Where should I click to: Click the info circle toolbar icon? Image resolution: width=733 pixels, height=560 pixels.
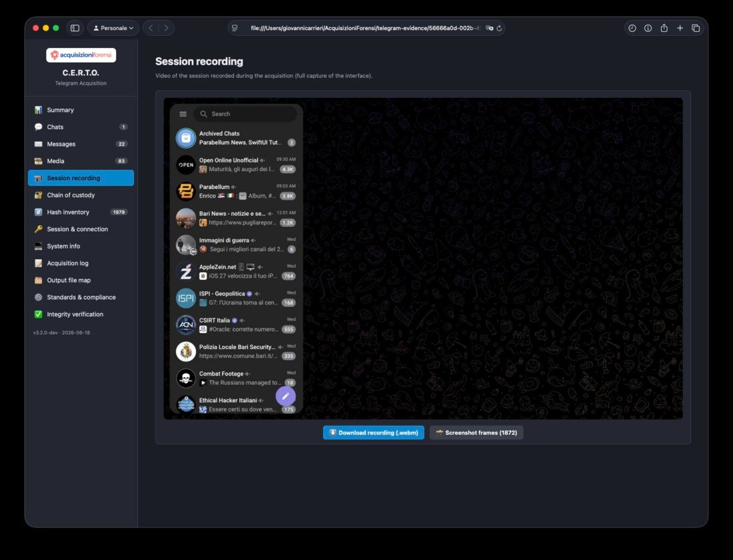point(648,28)
